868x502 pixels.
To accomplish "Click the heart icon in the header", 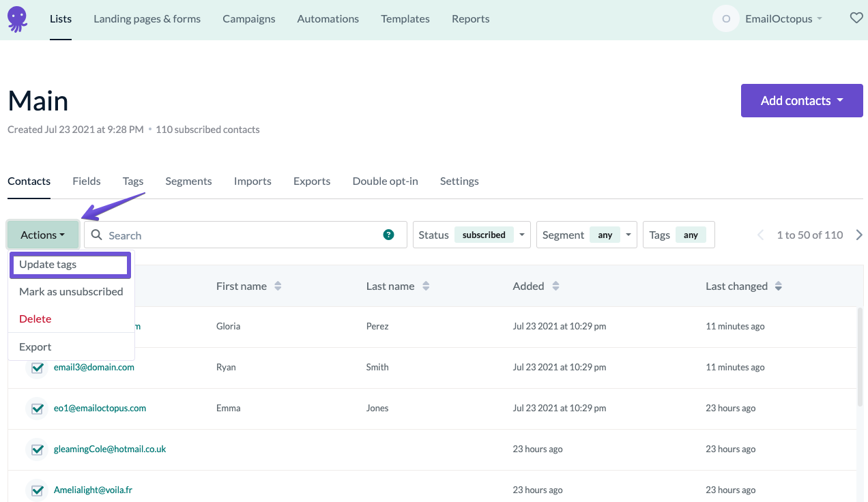I will [x=856, y=18].
